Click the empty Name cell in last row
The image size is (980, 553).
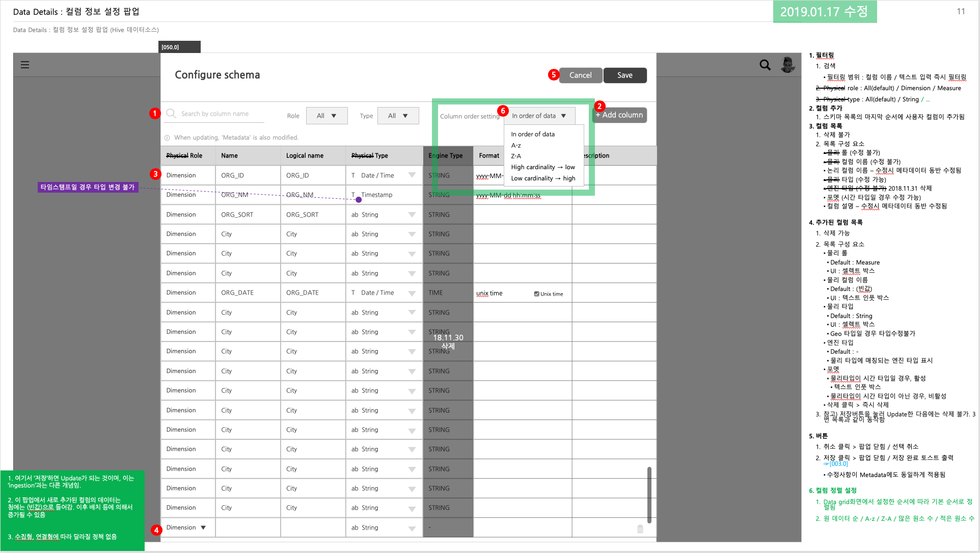(248, 528)
